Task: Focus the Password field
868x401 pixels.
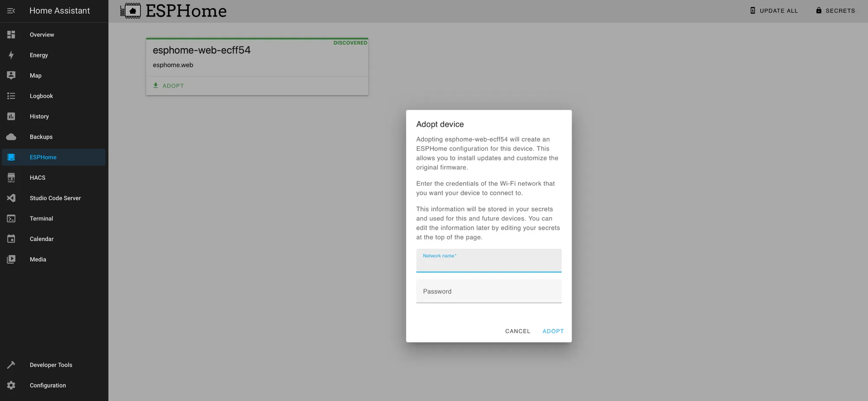Action: 489,292
